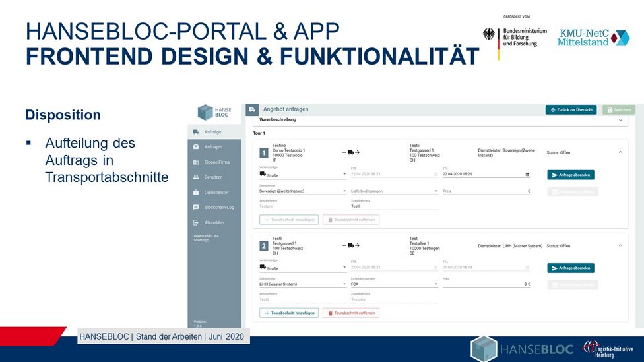The image size is (644, 362).
Task: Click the truck icon left of Angebot anfragen
Action: 252,109
